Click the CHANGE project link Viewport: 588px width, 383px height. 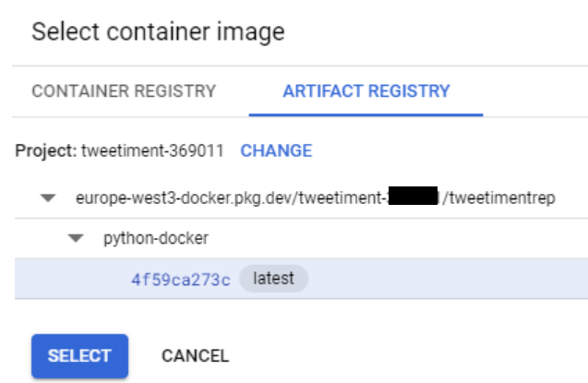pyautogui.click(x=276, y=150)
